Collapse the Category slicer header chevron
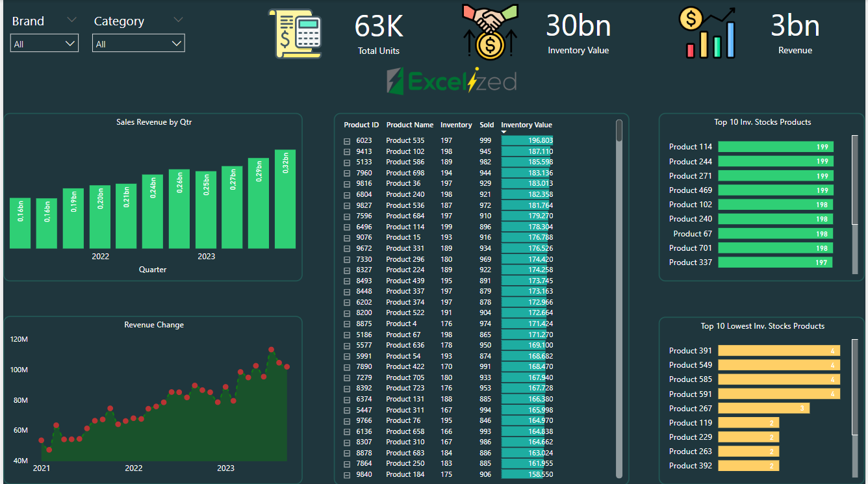The width and height of the screenshot is (868, 484). (x=178, y=19)
